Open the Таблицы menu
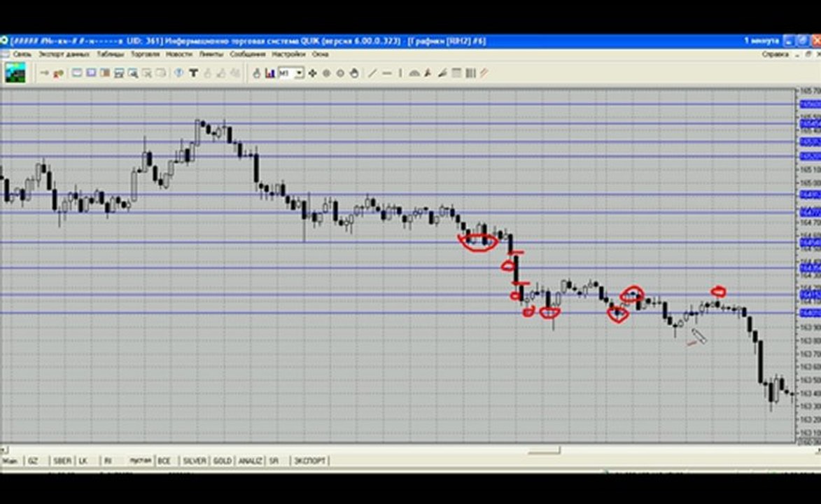 click(x=110, y=55)
